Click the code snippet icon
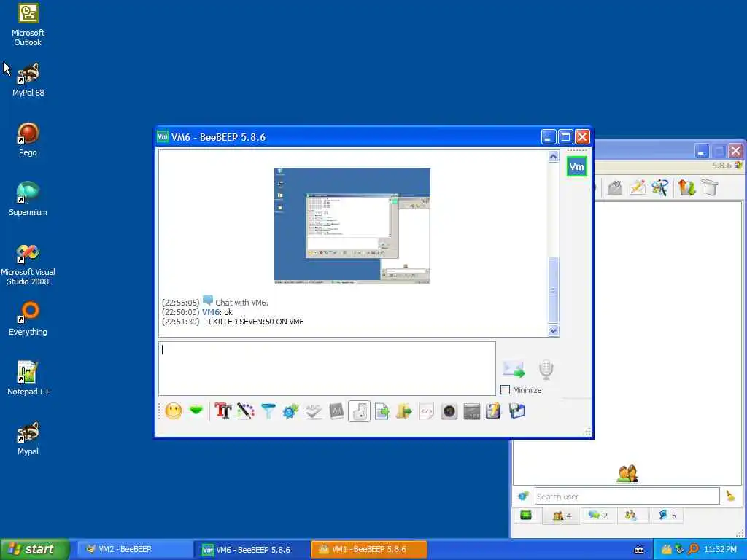Screen dimensions: 747x560 pos(426,411)
